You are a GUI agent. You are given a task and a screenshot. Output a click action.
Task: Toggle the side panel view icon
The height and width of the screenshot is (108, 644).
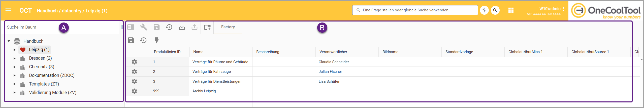coord(131,27)
